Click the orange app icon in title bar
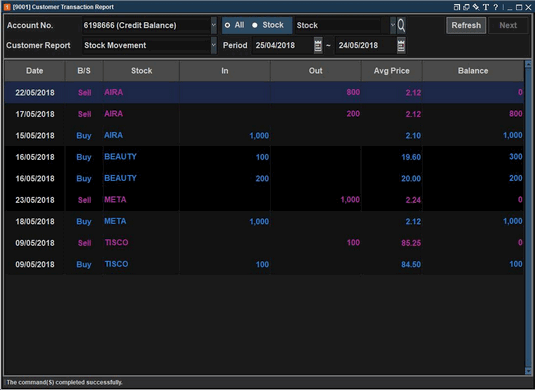The image size is (535, 390). pyautogui.click(x=7, y=7)
